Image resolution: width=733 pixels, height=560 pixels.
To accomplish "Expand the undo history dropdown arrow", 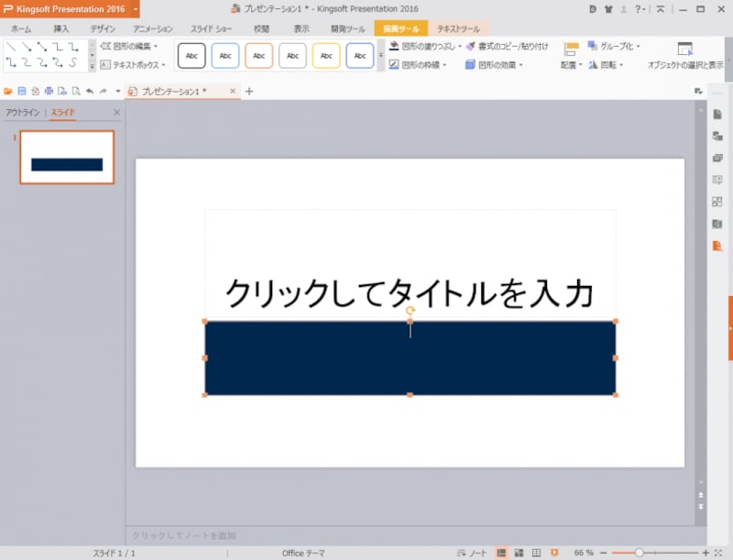I will point(116,93).
